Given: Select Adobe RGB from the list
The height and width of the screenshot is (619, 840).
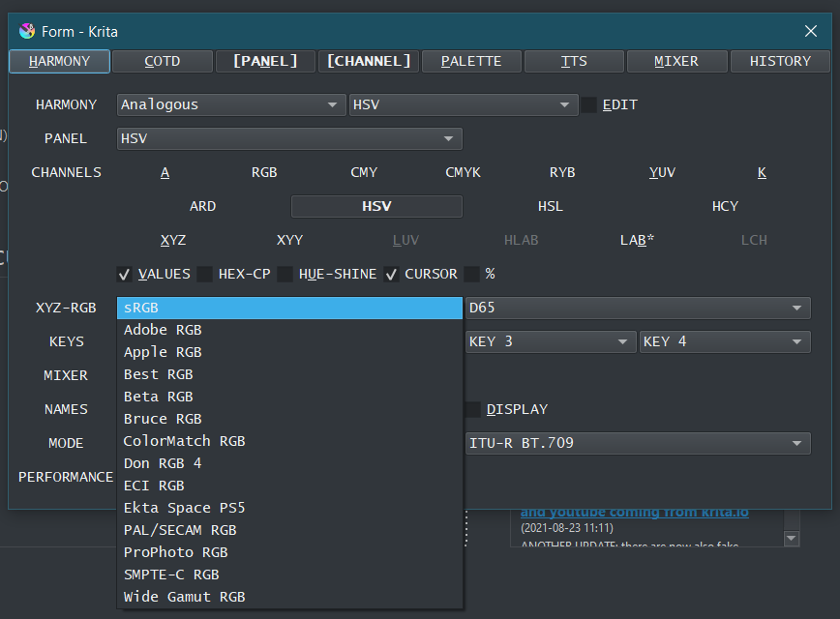Looking at the screenshot, I should point(163,330).
